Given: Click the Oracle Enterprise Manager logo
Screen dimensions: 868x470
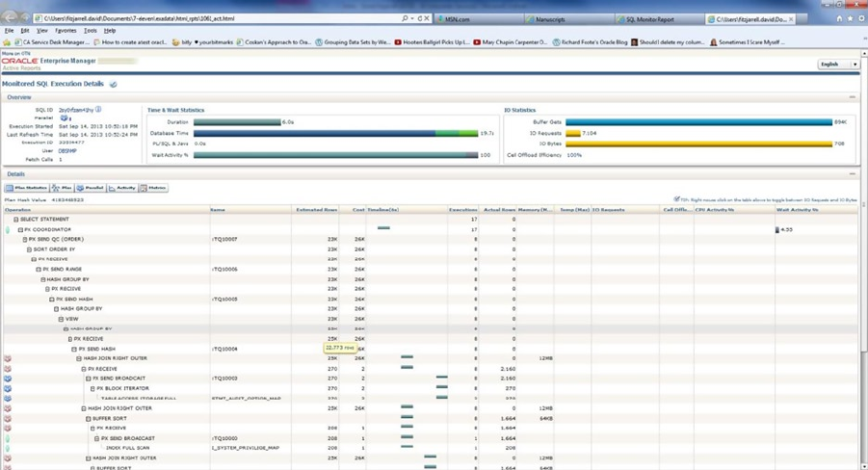Looking at the screenshot, I should 49,61.
